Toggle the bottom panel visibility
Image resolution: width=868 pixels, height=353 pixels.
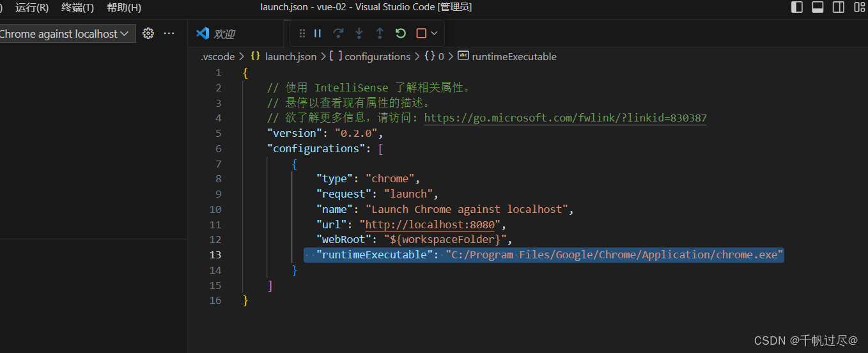coord(818,8)
